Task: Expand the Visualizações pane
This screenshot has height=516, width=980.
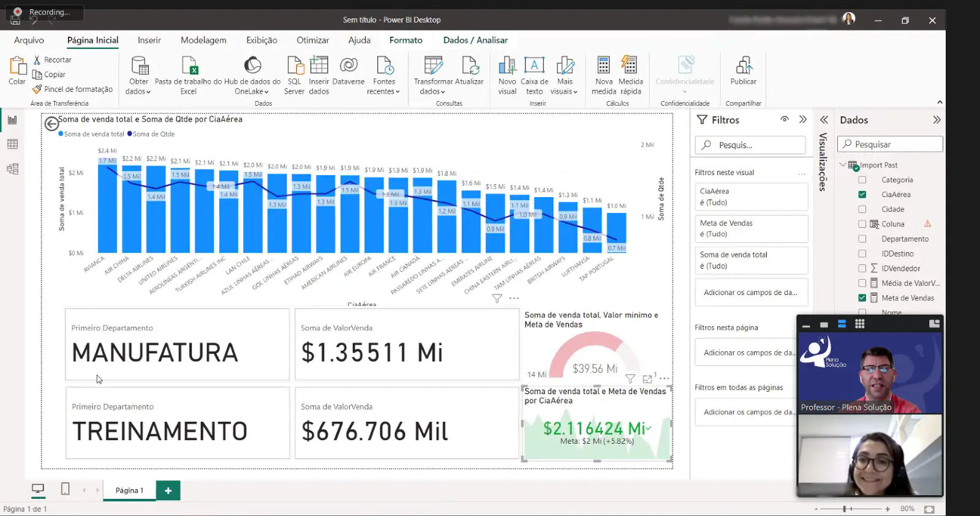Action: tap(824, 119)
